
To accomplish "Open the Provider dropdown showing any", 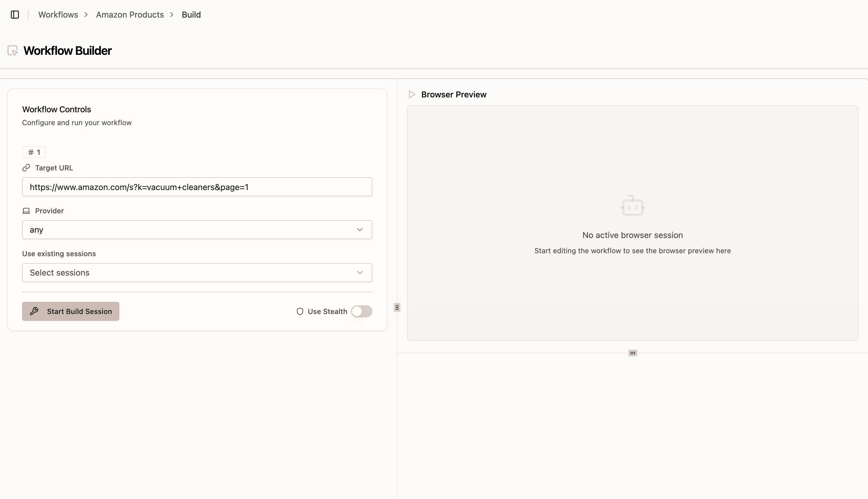I will (197, 230).
